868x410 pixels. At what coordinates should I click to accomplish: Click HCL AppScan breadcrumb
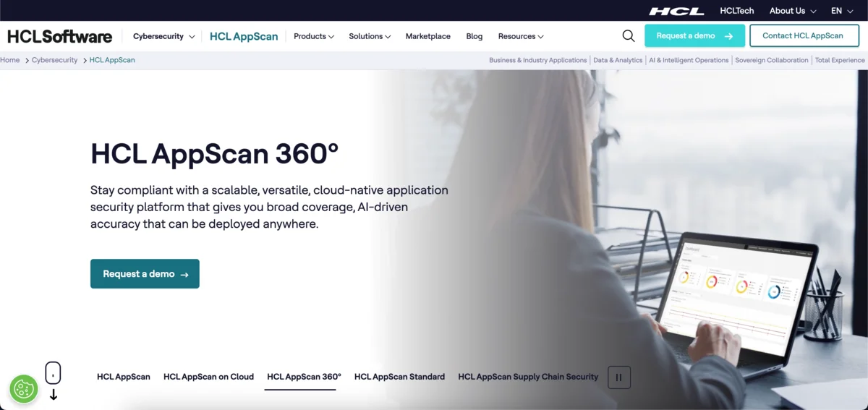pos(112,60)
